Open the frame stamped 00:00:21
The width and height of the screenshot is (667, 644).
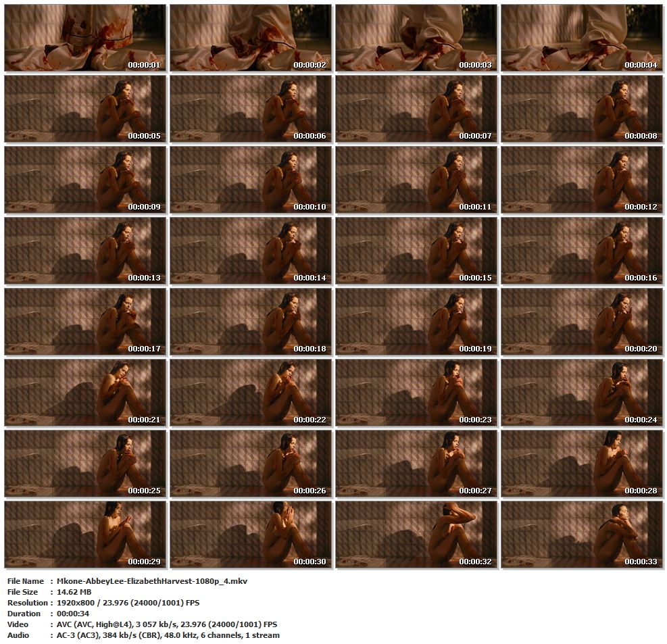pos(85,393)
